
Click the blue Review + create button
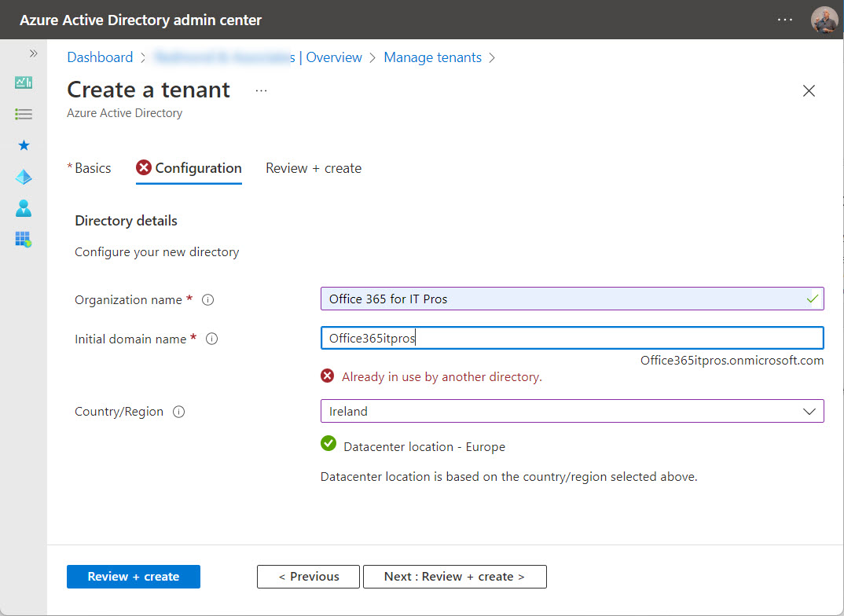tap(134, 577)
